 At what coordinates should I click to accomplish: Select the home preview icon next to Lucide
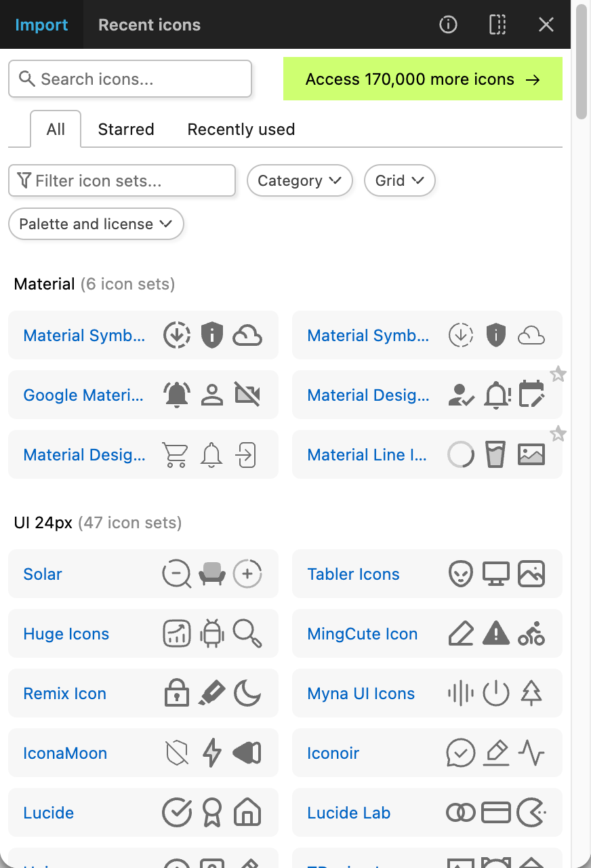point(247,812)
